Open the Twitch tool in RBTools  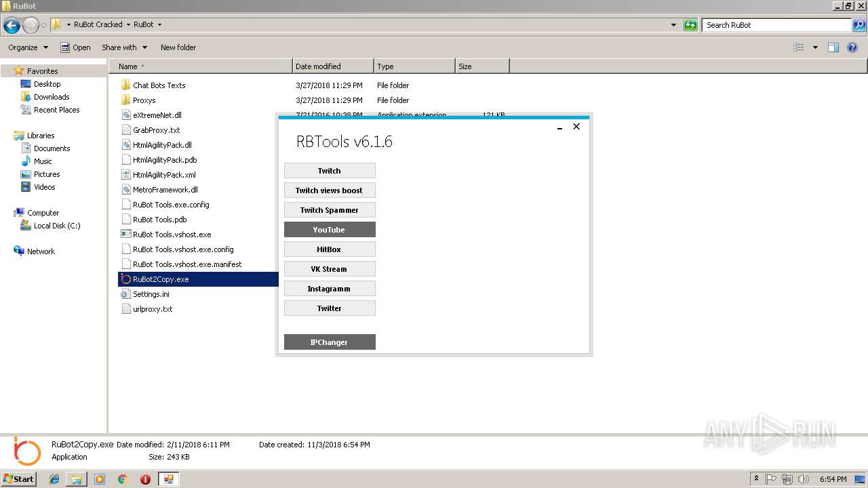click(x=330, y=171)
